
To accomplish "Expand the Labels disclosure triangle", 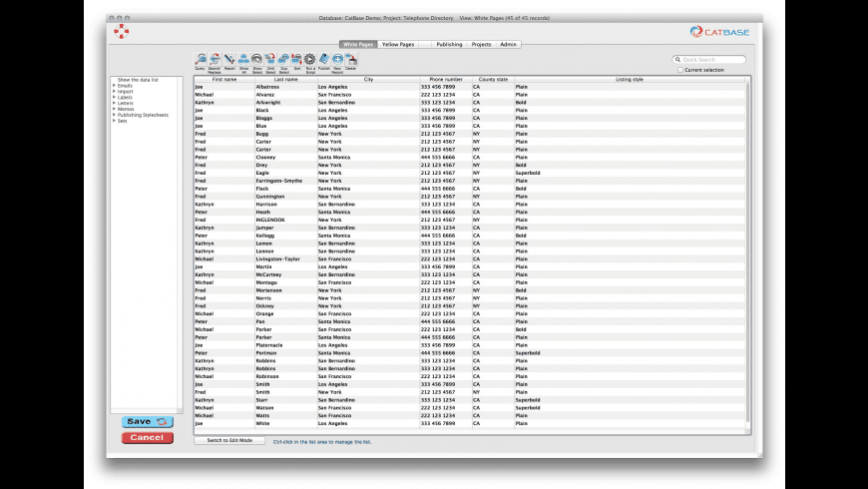I will tap(115, 97).
